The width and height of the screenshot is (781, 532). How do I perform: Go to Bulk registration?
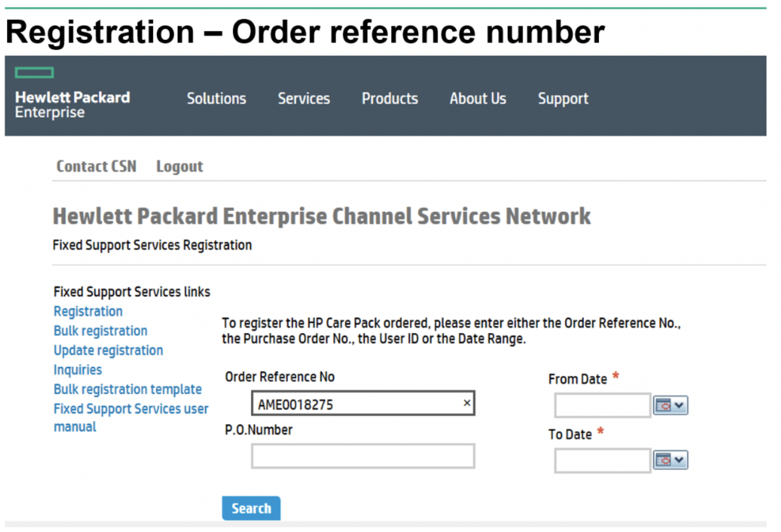[x=100, y=331]
